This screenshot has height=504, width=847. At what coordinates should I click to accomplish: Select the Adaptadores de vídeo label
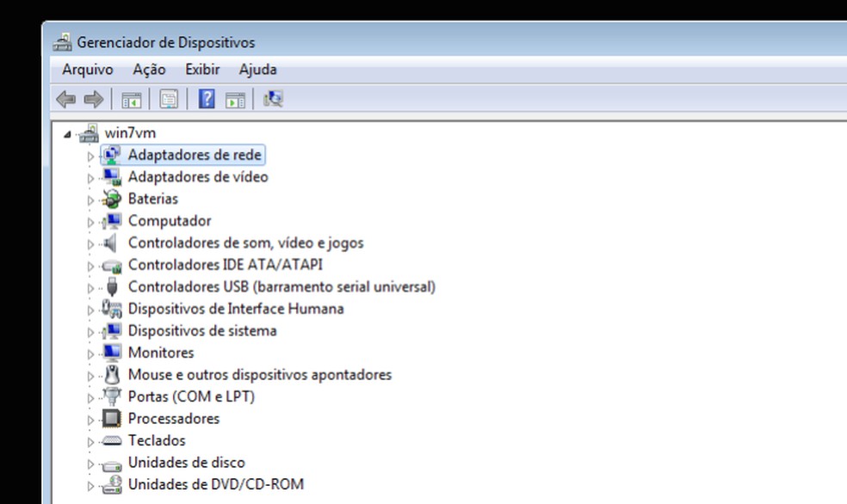click(x=198, y=177)
